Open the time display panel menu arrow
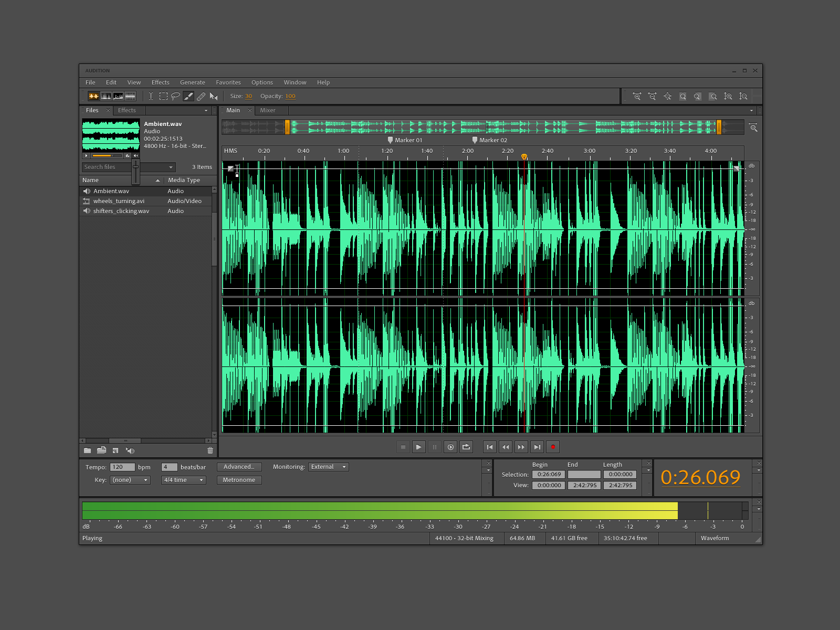 tap(759, 470)
